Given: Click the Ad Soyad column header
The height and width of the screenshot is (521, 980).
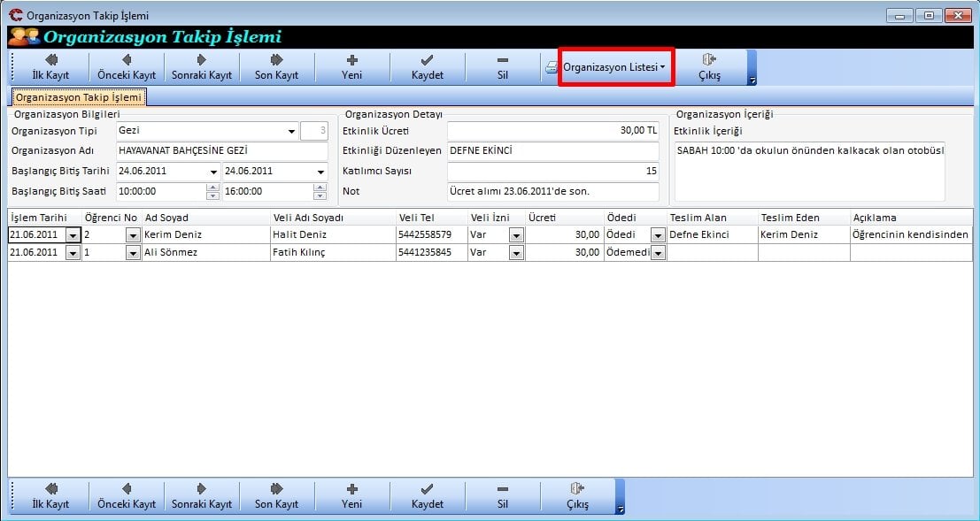Looking at the screenshot, I should 205,218.
